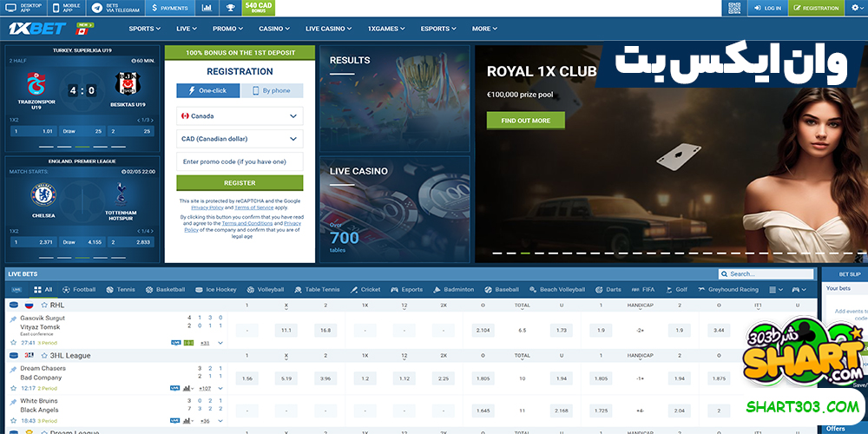Select the All sports tab
Screen dimensions: 868x434
pyautogui.click(x=43, y=290)
